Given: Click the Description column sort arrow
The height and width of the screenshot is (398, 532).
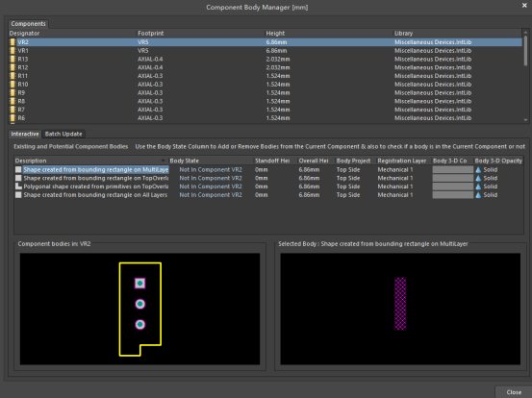Looking at the screenshot, I should (x=163, y=161).
